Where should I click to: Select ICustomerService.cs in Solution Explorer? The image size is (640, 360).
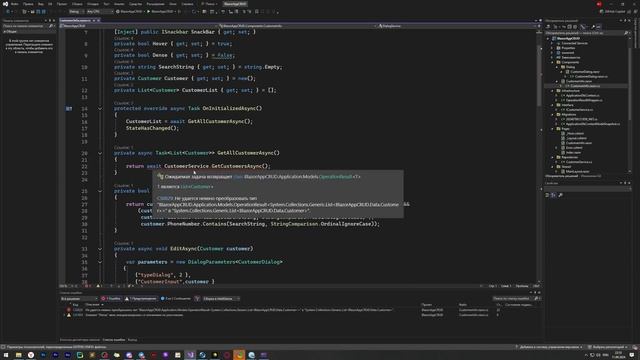pyautogui.click(x=579, y=110)
